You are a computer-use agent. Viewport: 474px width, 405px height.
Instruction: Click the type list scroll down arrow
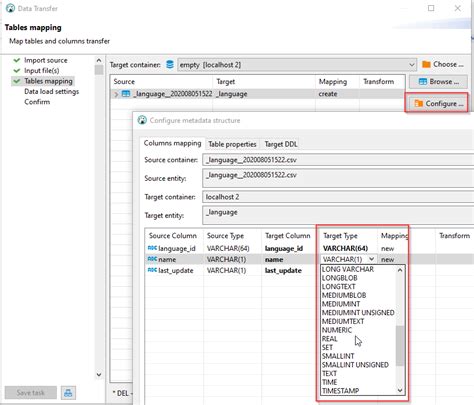pyautogui.click(x=400, y=390)
